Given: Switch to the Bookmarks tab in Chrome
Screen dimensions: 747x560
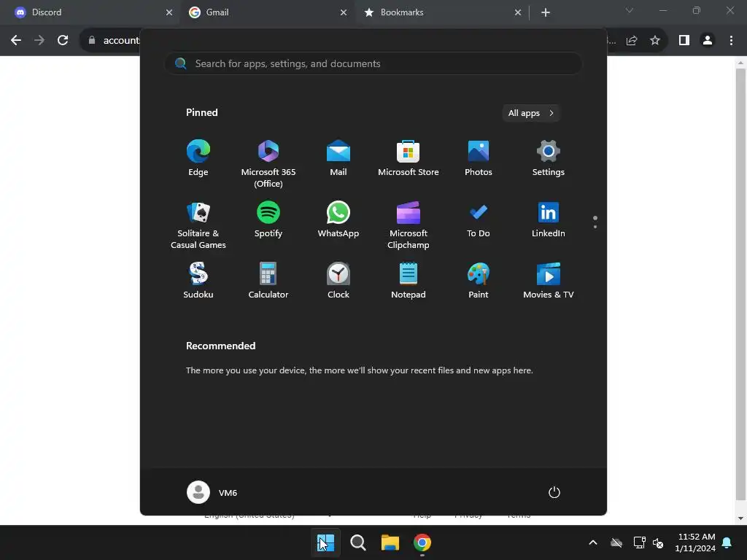Looking at the screenshot, I should tap(442, 12).
